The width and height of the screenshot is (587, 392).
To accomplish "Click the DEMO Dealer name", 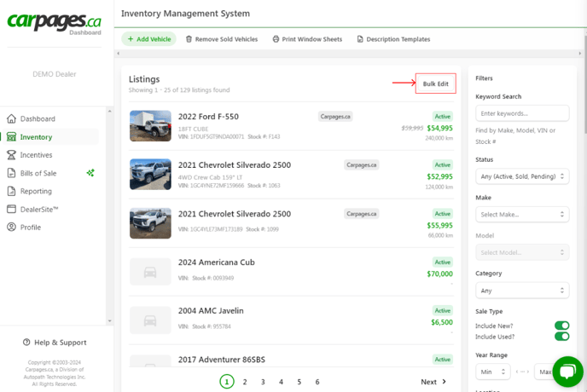I will pyautogui.click(x=55, y=74).
